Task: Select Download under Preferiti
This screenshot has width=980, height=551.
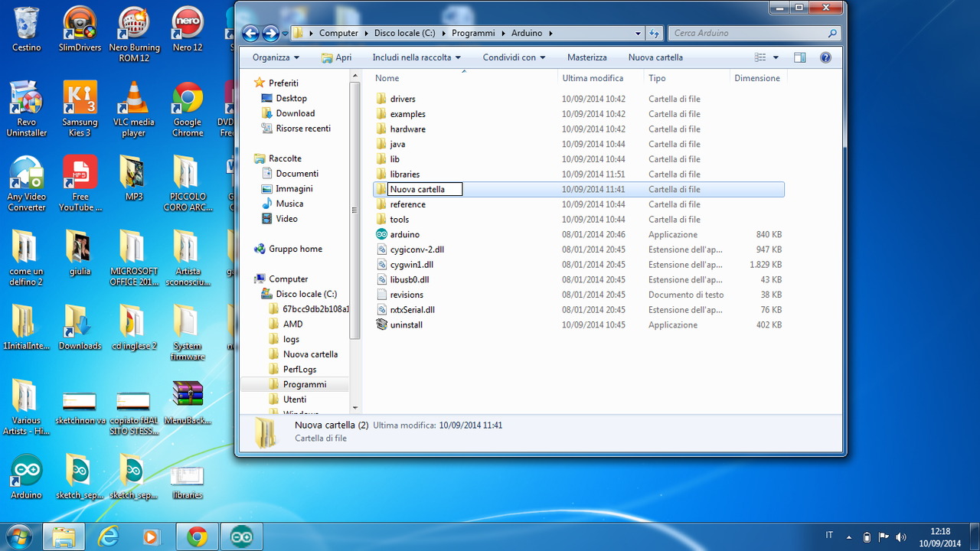Action: [295, 113]
